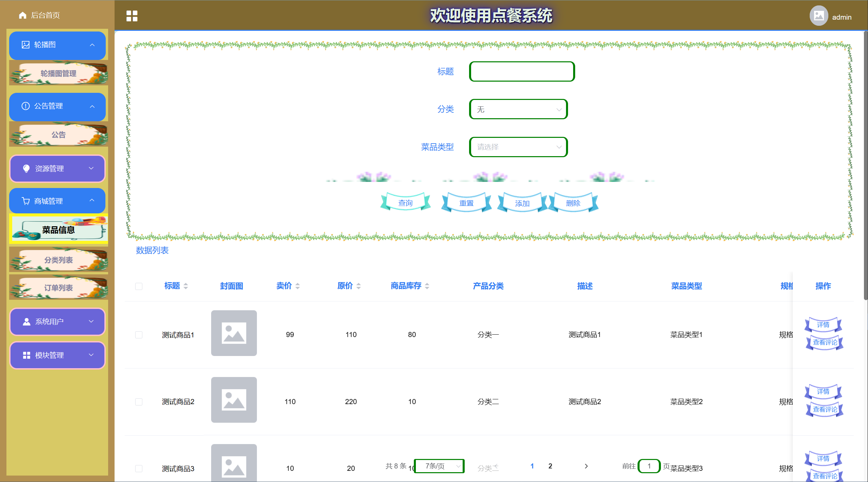The image size is (868, 482).
Task: Click the sort arrows on 标题 column
Action: click(186, 286)
